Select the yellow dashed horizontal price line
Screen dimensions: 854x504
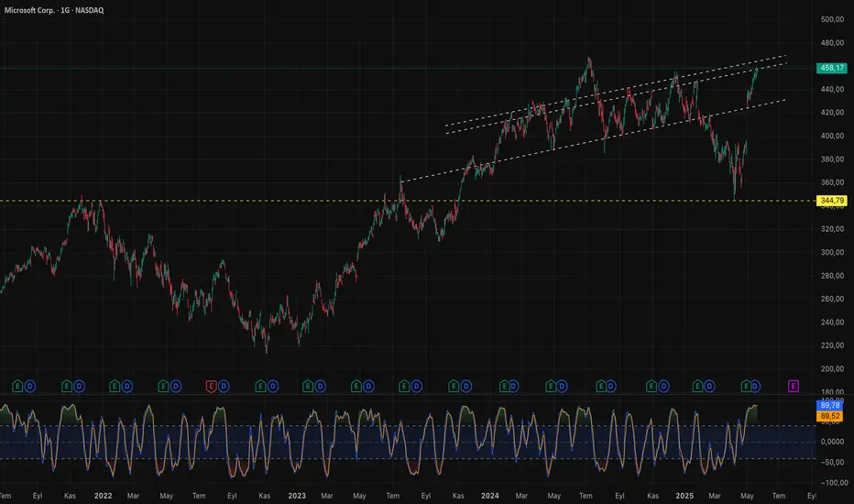click(408, 201)
